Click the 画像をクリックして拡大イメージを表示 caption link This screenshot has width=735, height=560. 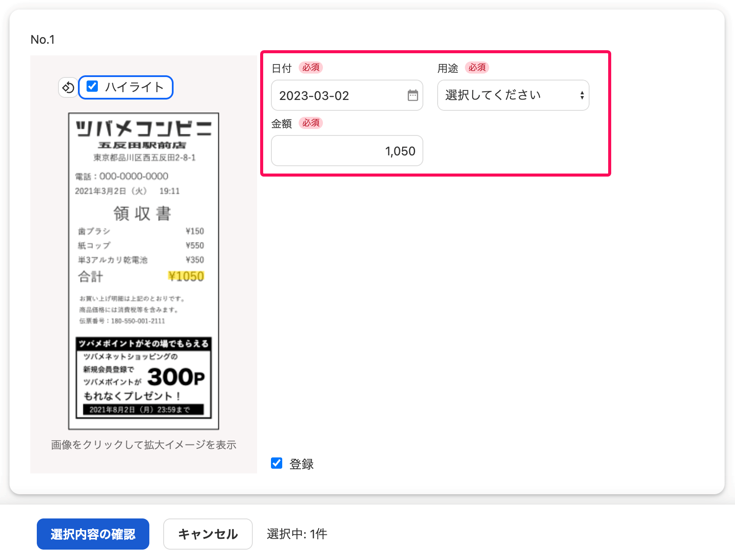pos(143,444)
